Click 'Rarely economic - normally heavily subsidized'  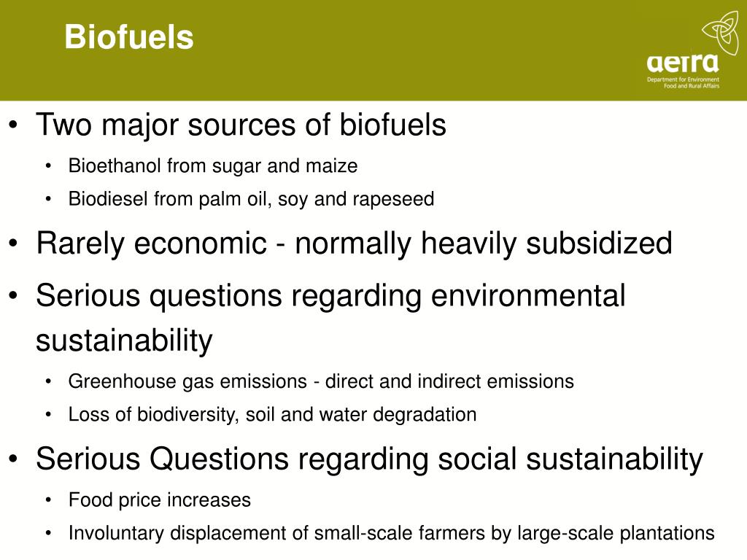pyautogui.click(x=354, y=244)
